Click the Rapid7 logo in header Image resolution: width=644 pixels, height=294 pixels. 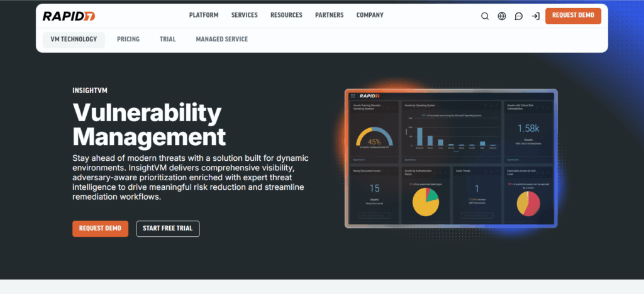[69, 16]
